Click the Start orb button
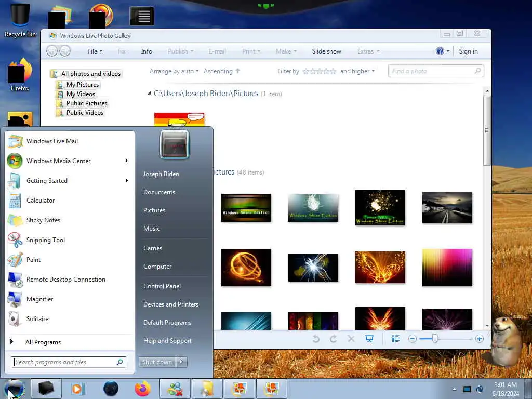Image resolution: width=532 pixels, height=399 pixels. click(x=14, y=389)
